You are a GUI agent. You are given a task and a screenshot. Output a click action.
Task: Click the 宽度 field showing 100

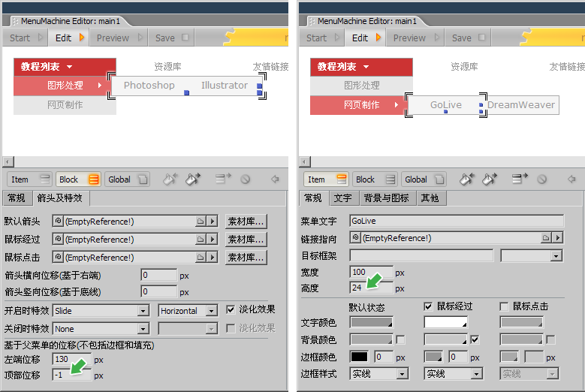click(372, 272)
